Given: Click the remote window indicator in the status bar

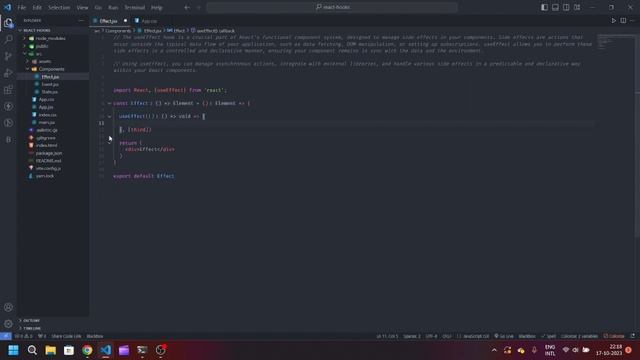Looking at the screenshot, I should (5, 336).
